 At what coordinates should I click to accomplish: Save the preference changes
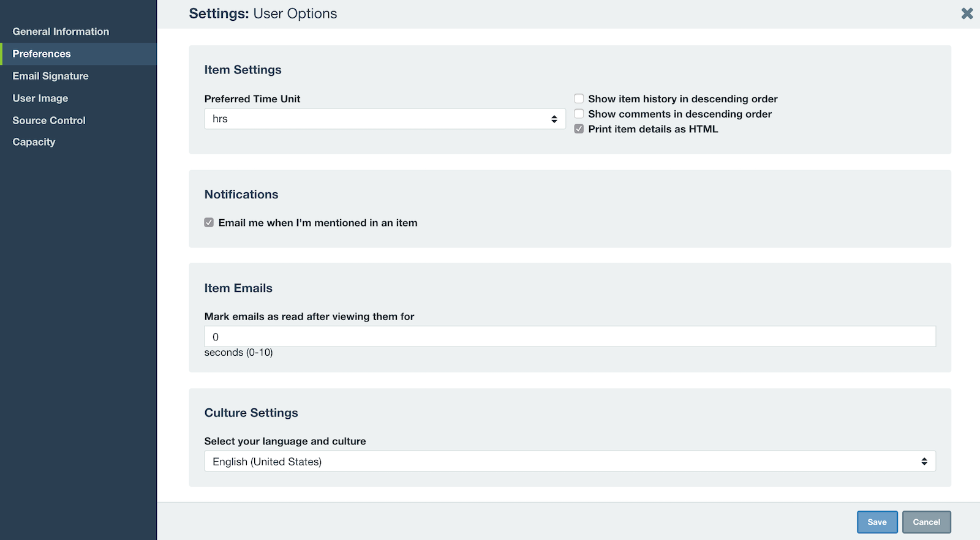(876, 522)
